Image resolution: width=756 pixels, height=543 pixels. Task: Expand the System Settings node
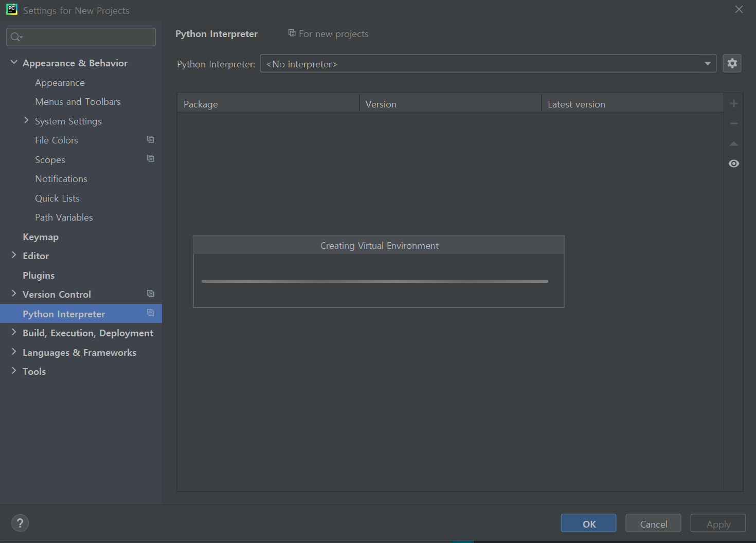click(26, 120)
